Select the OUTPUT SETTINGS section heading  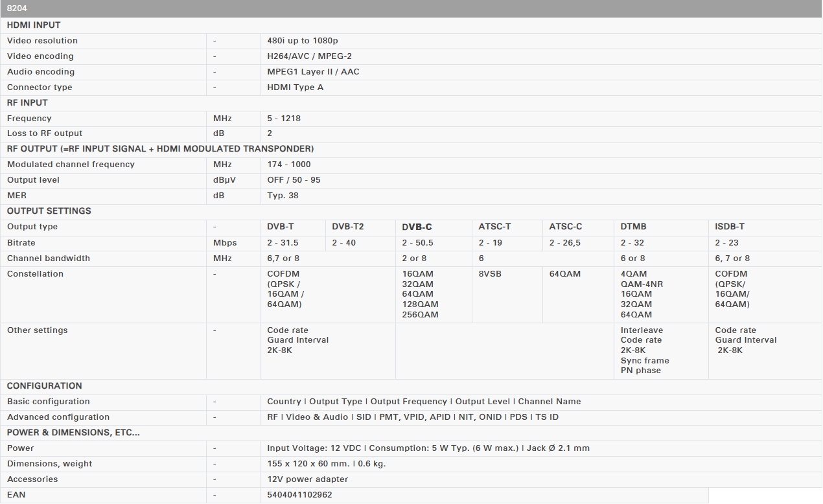[49, 211]
